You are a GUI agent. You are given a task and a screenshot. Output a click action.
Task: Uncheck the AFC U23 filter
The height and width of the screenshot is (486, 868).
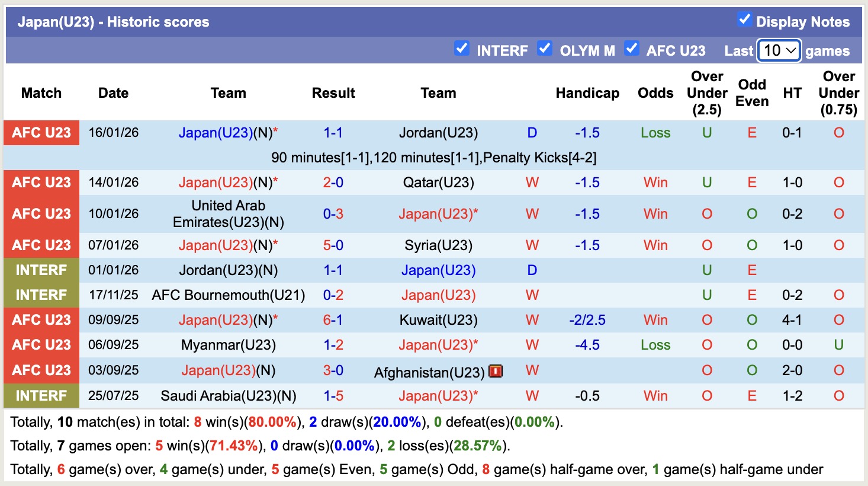click(x=632, y=49)
